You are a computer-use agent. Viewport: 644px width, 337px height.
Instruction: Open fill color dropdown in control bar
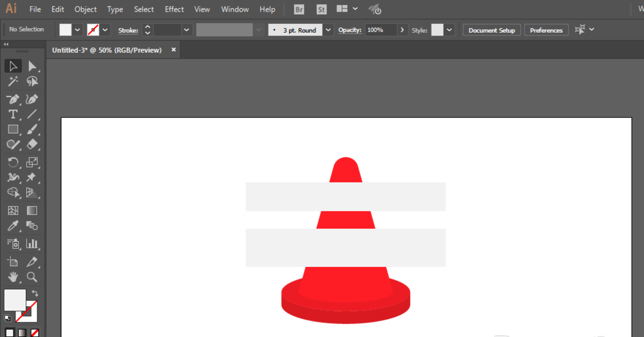coord(77,30)
